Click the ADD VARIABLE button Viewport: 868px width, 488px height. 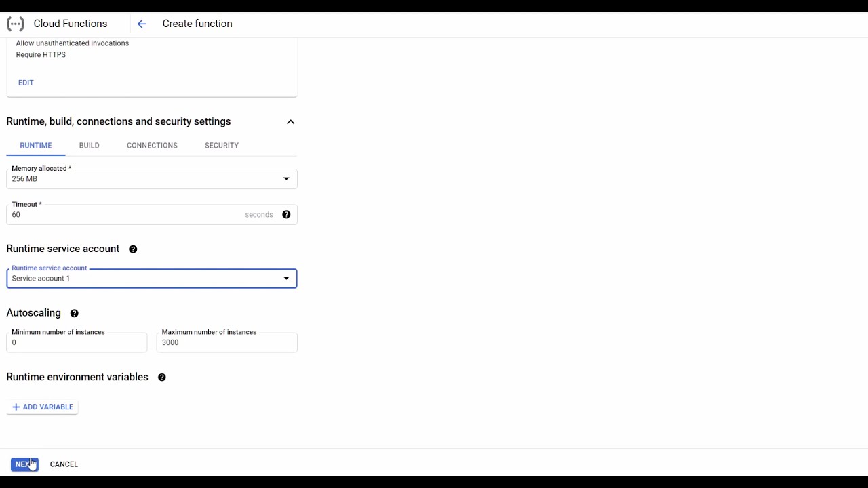point(43,407)
